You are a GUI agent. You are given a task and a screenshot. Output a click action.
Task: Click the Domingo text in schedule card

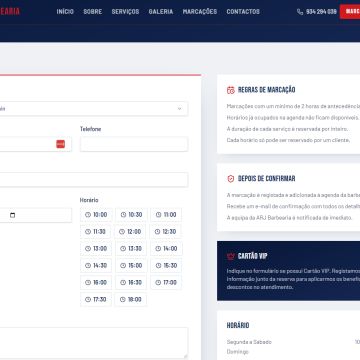[238, 352]
